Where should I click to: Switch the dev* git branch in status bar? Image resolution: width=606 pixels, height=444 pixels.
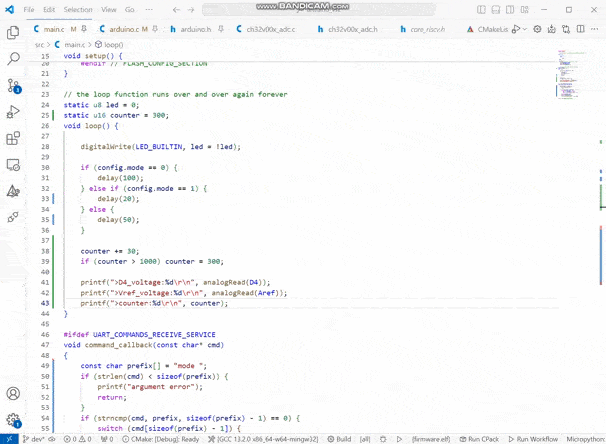[33, 439]
